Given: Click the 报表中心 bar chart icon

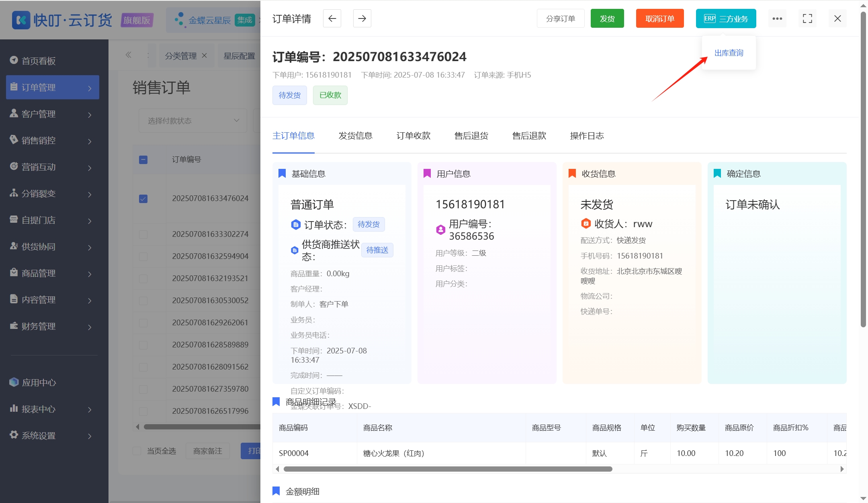Looking at the screenshot, I should coord(14,408).
